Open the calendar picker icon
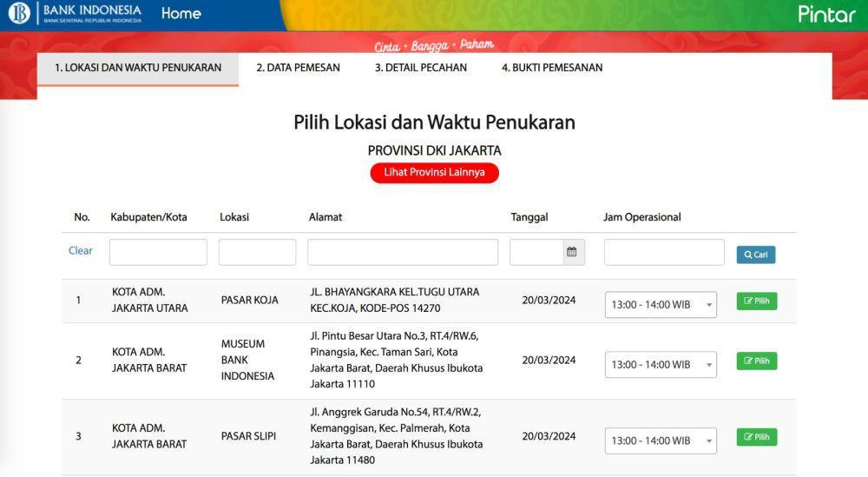 [x=572, y=252]
